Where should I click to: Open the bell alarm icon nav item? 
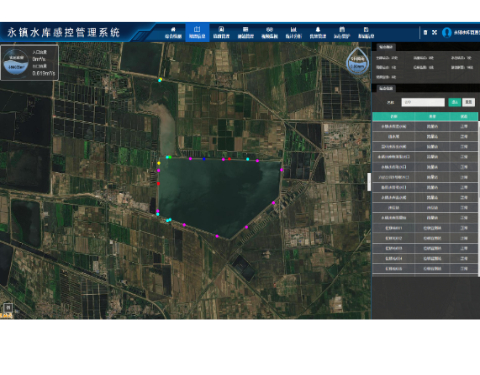tap(318, 33)
